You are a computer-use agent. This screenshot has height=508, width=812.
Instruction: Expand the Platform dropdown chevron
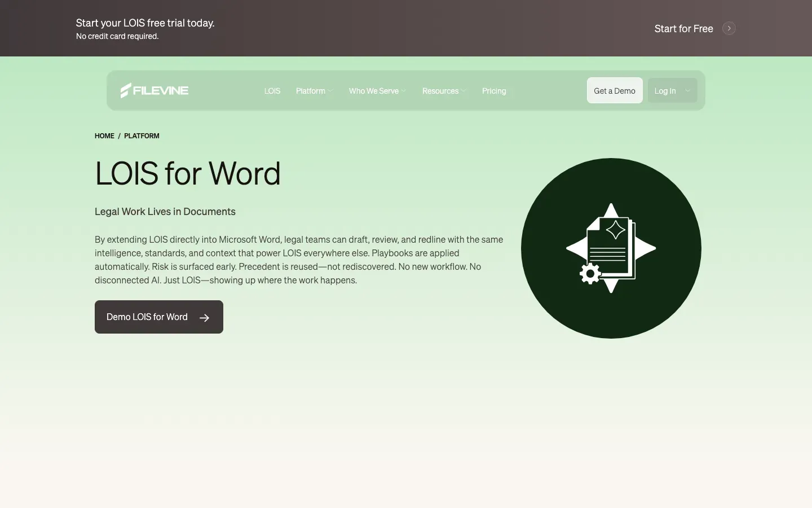[x=330, y=90]
